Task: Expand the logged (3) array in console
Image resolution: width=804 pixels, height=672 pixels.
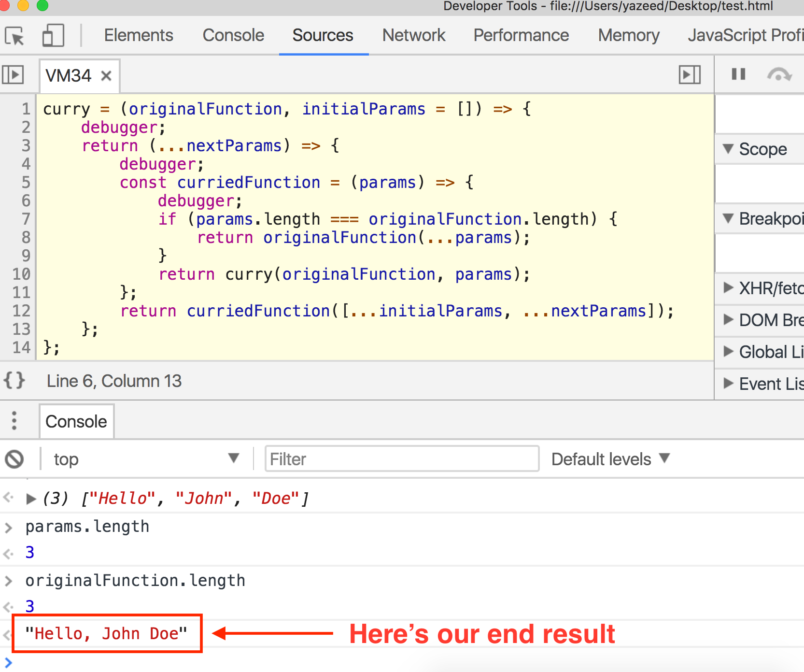Action: 30,499
